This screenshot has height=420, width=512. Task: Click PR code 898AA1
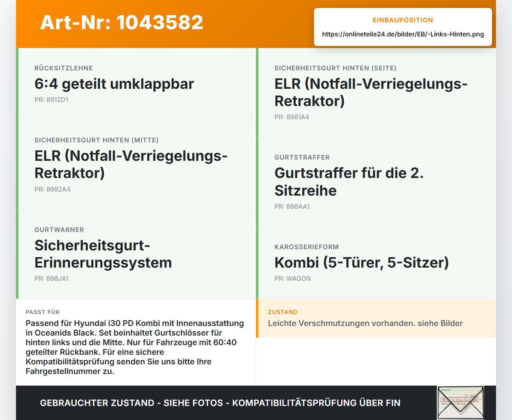tap(292, 207)
